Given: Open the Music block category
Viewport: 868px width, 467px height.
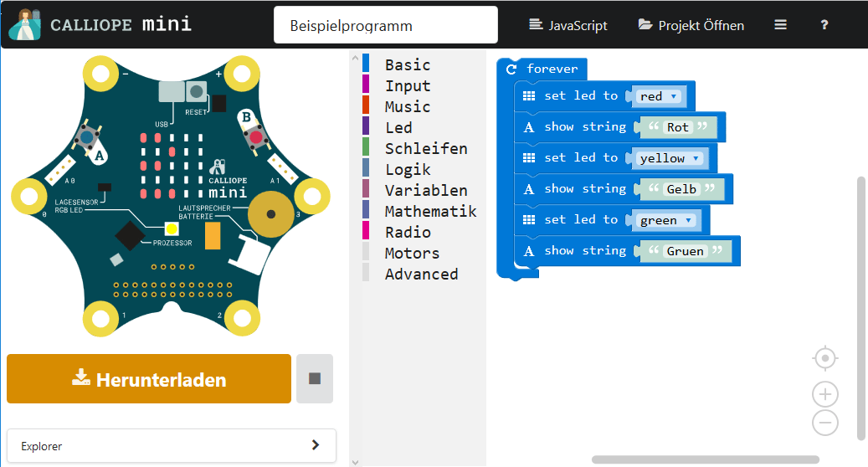Looking at the screenshot, I should tap(408, 107).
